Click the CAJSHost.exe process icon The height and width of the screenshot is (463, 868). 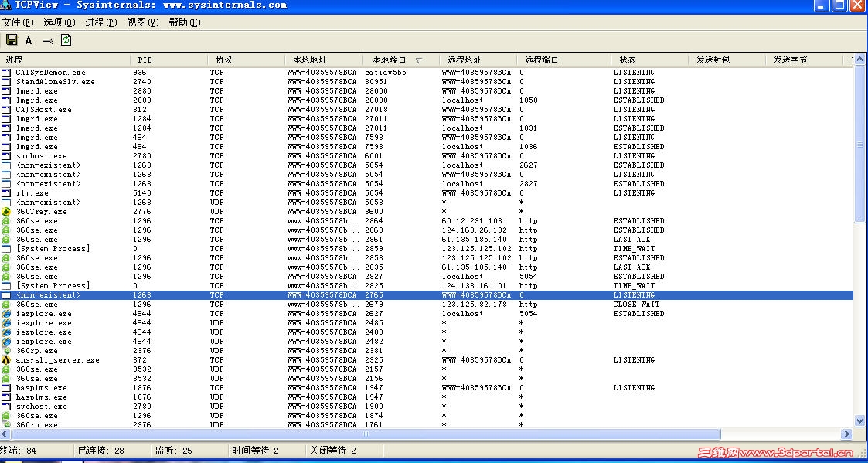[x=6, y=110]
